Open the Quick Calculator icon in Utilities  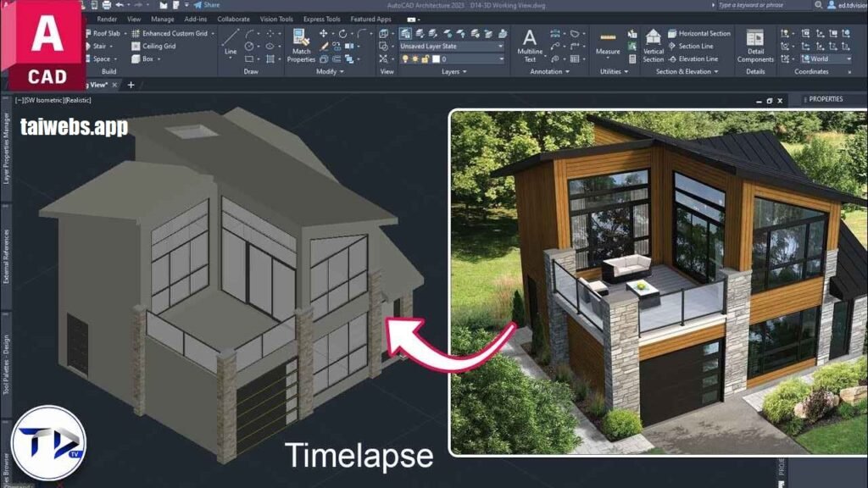(632, 58)
